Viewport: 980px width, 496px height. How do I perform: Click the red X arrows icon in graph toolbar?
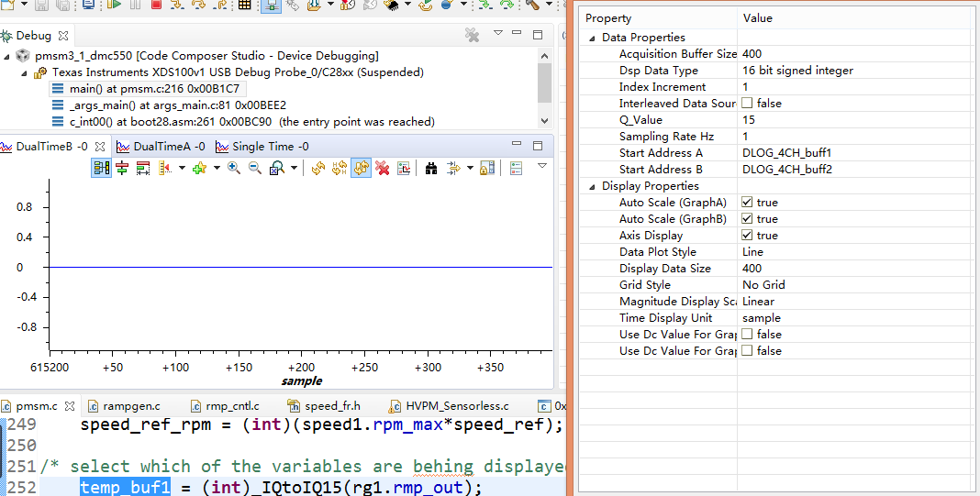383,168
